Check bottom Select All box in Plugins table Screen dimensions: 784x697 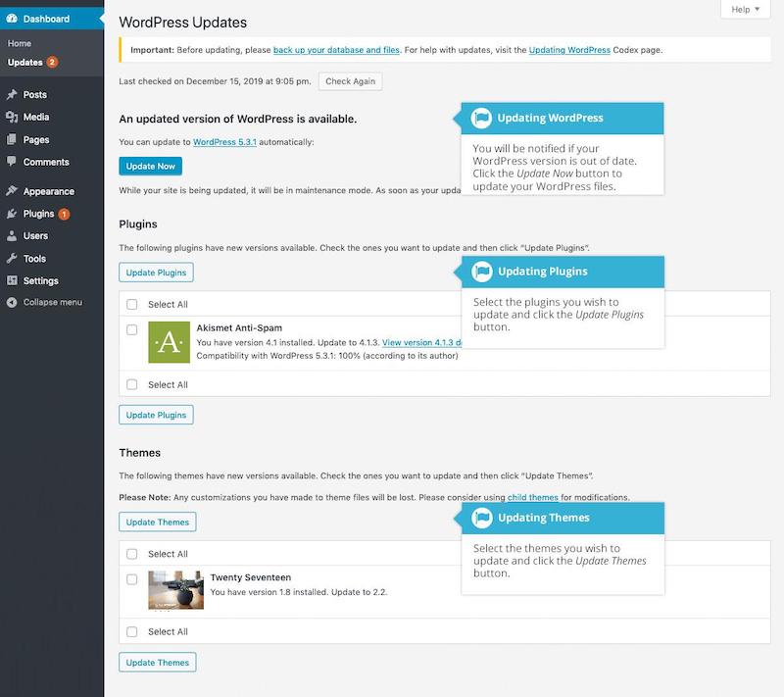(132, 384)
